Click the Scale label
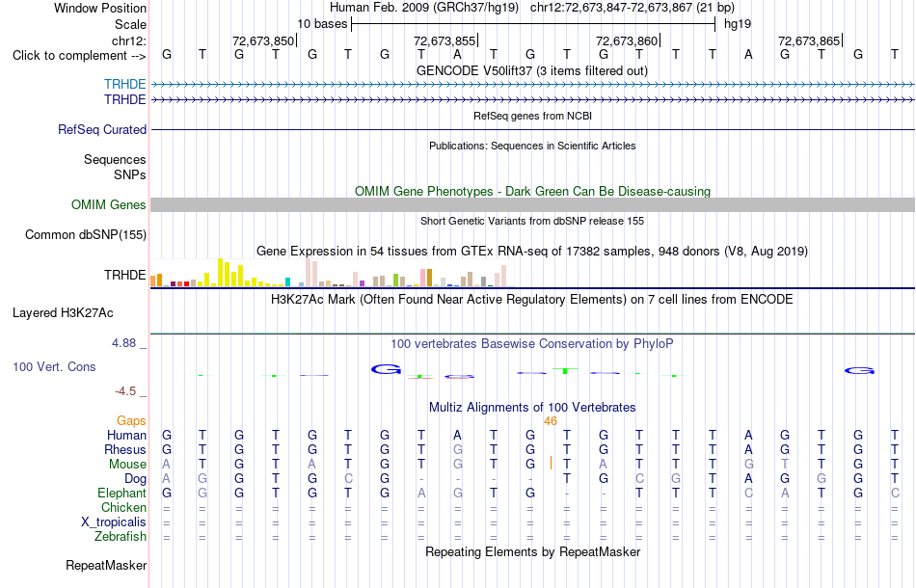The height and width of the screenshot is (588, 916). point(130,24)
